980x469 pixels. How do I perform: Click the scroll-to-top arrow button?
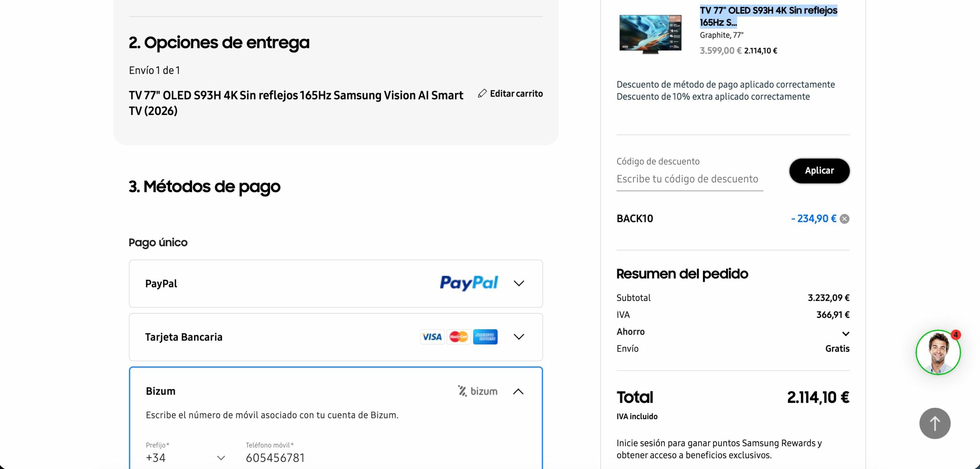click(x=935, y=423)
